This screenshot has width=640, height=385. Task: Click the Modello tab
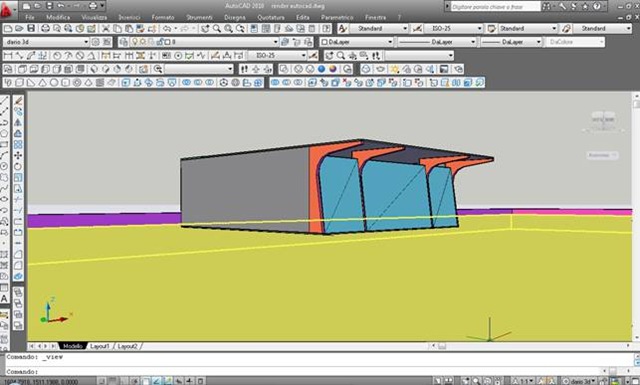[73, 346]
